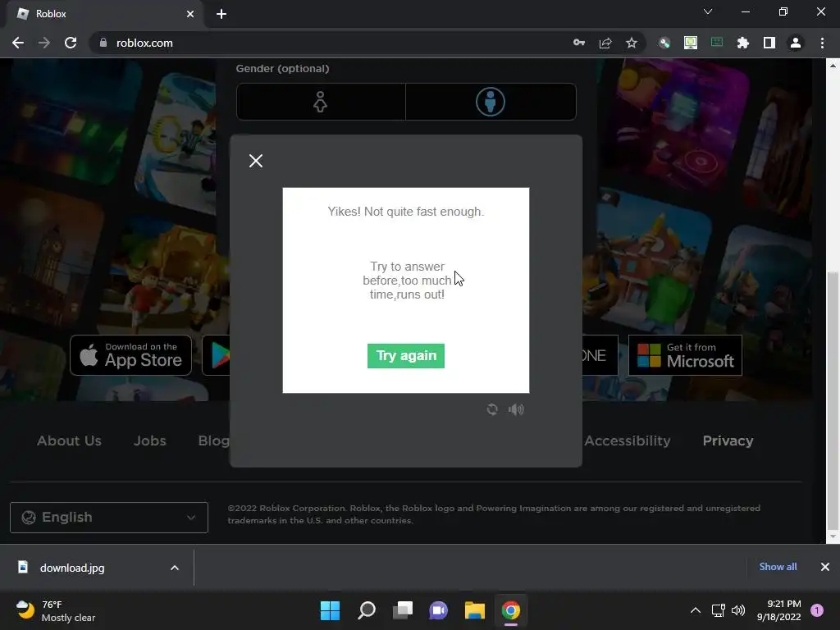The width and height of the screenshot is (840, 630).
Task: Close the Roblox tab
Action: pyautogui.click(x=190, y=14)
